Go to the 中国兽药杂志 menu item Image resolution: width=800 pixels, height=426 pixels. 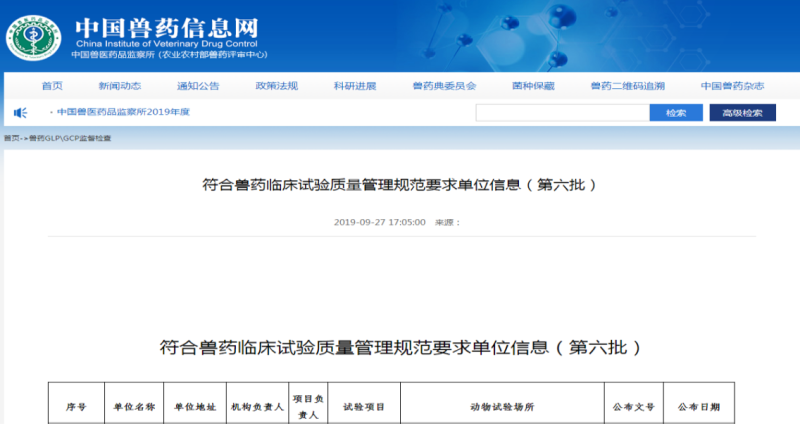click(x=732, y=86)
